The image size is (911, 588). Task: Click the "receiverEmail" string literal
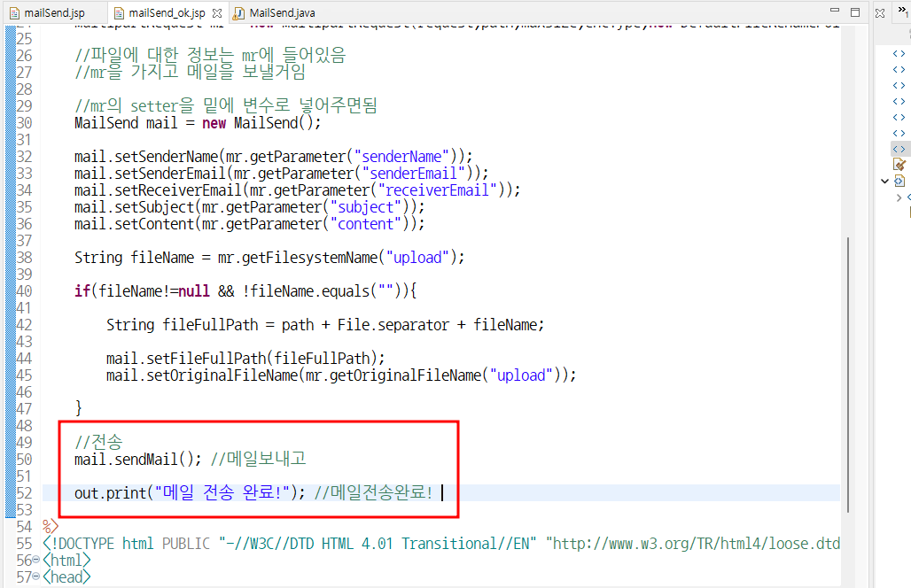coord(438,190)
